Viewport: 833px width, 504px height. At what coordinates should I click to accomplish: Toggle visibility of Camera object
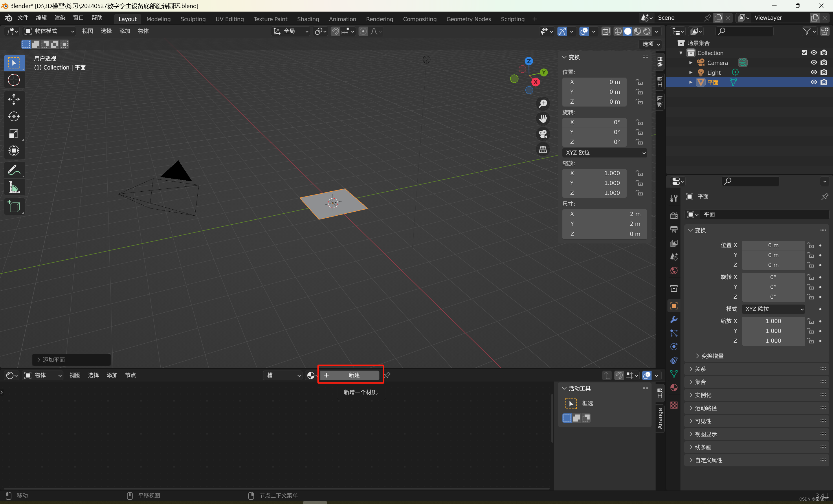click(813, 63)
